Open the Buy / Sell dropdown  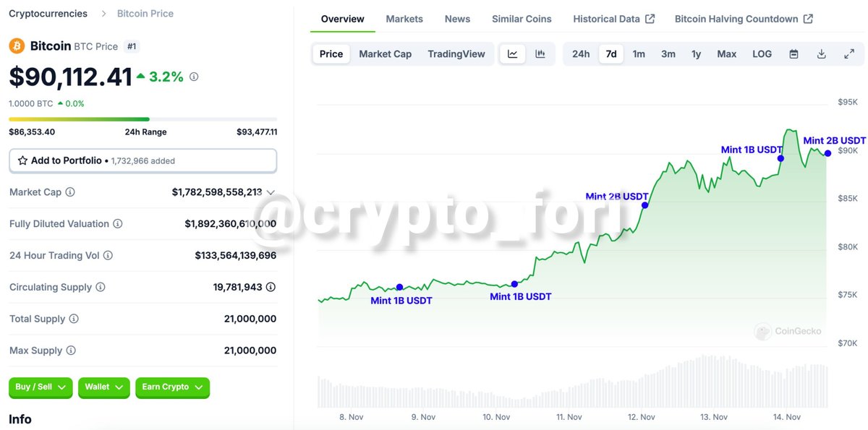tap(41, 387)
